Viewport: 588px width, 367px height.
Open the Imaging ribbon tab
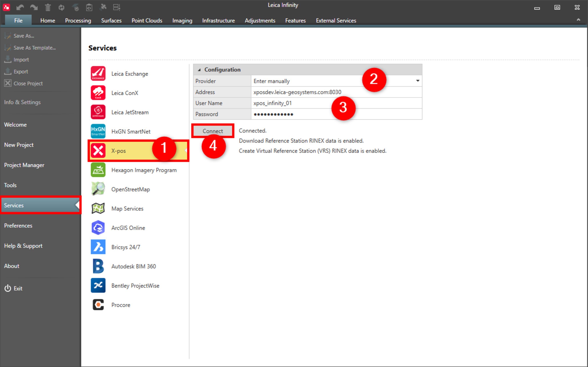(x=182, y=20)
